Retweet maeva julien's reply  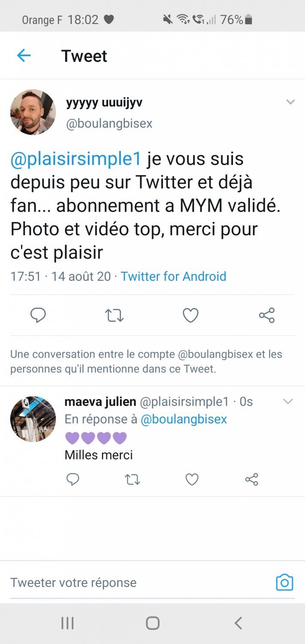(x=133, y=479)
